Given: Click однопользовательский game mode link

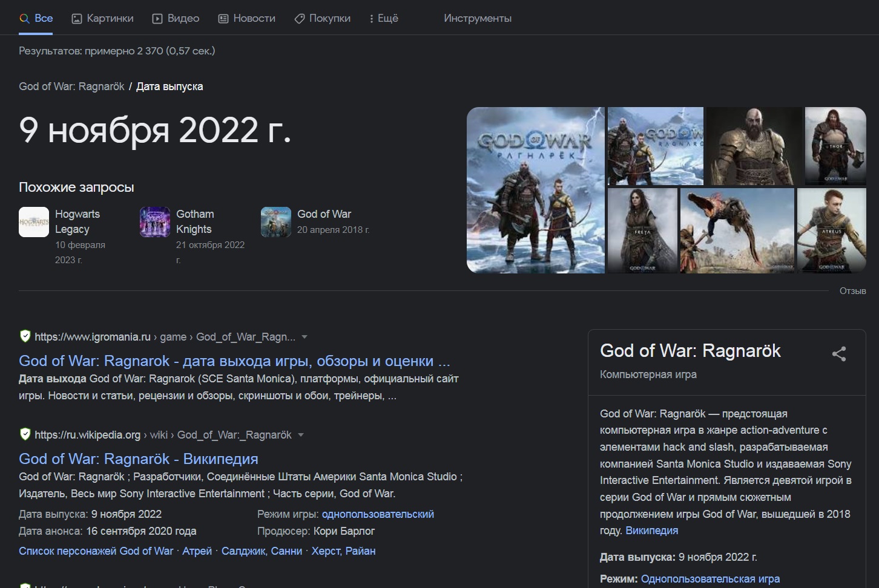Looking at the screenshot, I should pyautogui.click(x=378, y=514).
